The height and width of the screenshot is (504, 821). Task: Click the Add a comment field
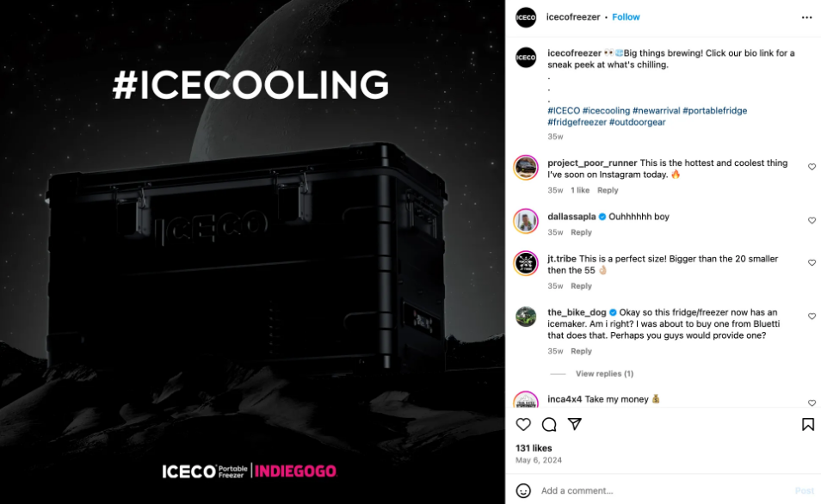click(665, 490)
